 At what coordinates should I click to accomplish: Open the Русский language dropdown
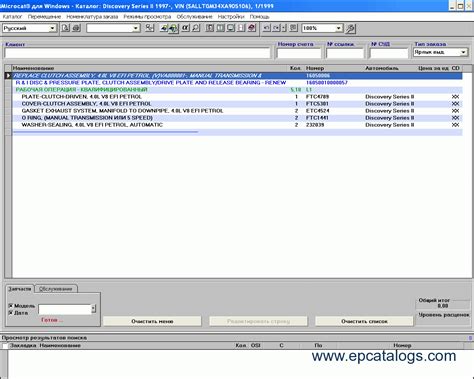[x=52, y=28]
